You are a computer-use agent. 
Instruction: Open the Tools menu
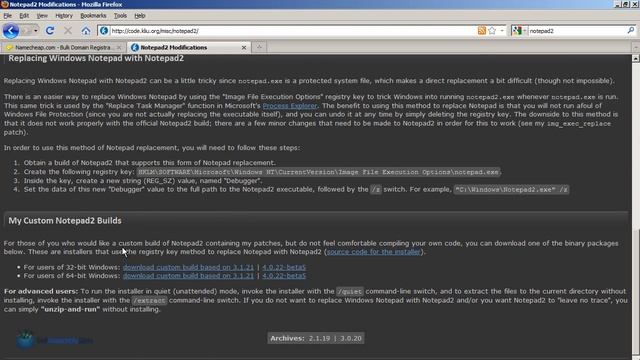(x=120, y=16)
